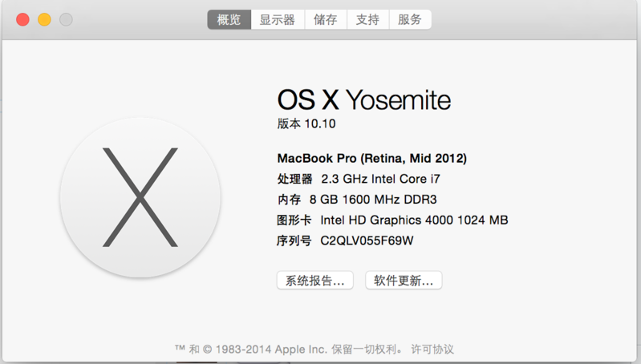Go to the 支持 tab
Viewport: 641px width, 364px height.
click(367, 20)
